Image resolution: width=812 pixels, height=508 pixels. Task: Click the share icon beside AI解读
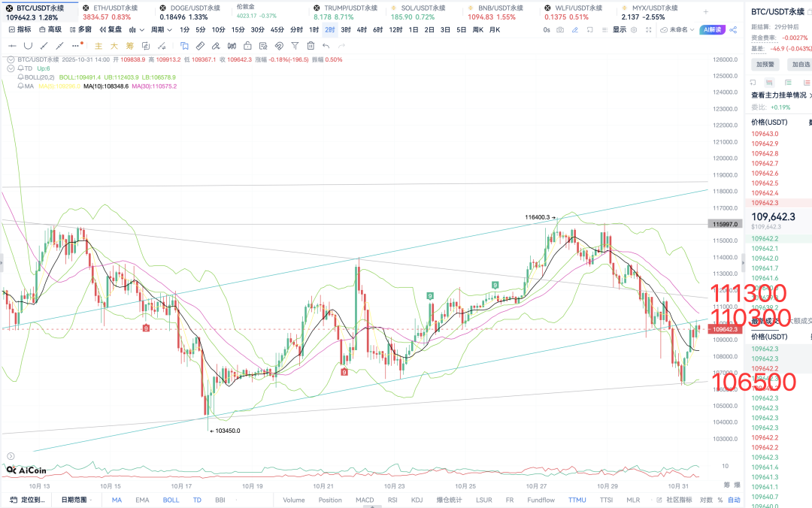732,29
